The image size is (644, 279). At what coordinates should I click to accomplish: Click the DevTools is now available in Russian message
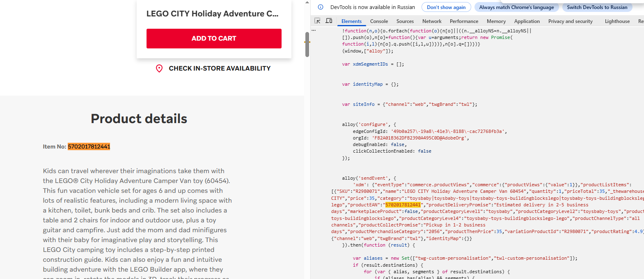[x=373, y=7]
